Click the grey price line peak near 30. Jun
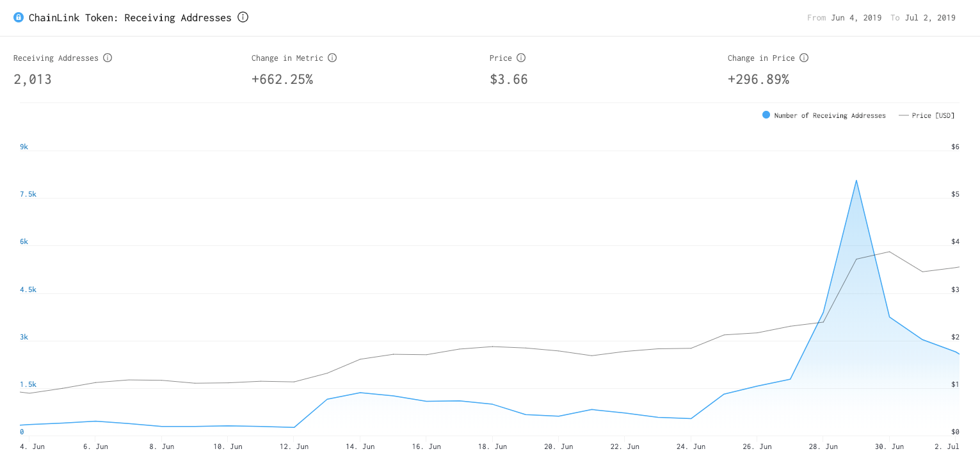980x458 pixels. [889, 252]
